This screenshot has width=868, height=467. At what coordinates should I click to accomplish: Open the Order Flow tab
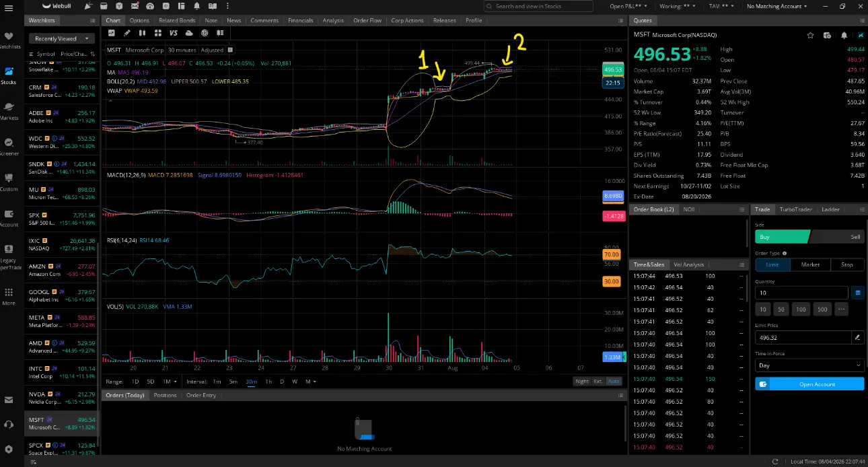367,20
